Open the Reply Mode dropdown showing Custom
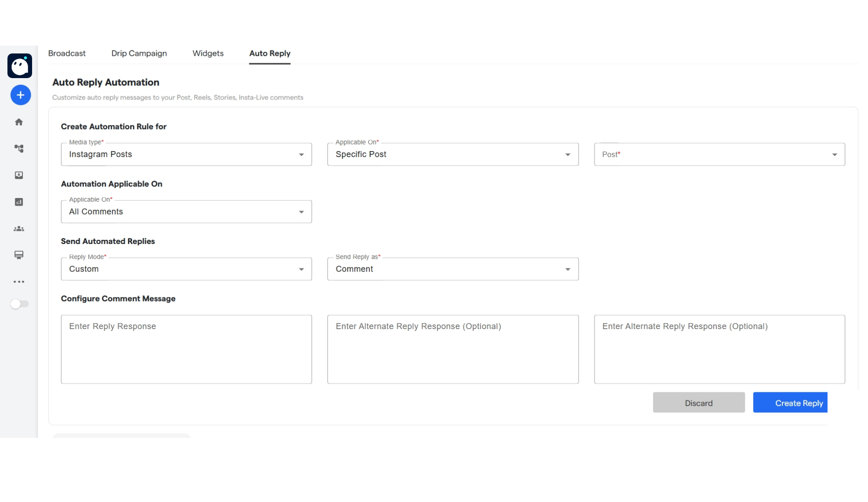 [x=187, y=269]
